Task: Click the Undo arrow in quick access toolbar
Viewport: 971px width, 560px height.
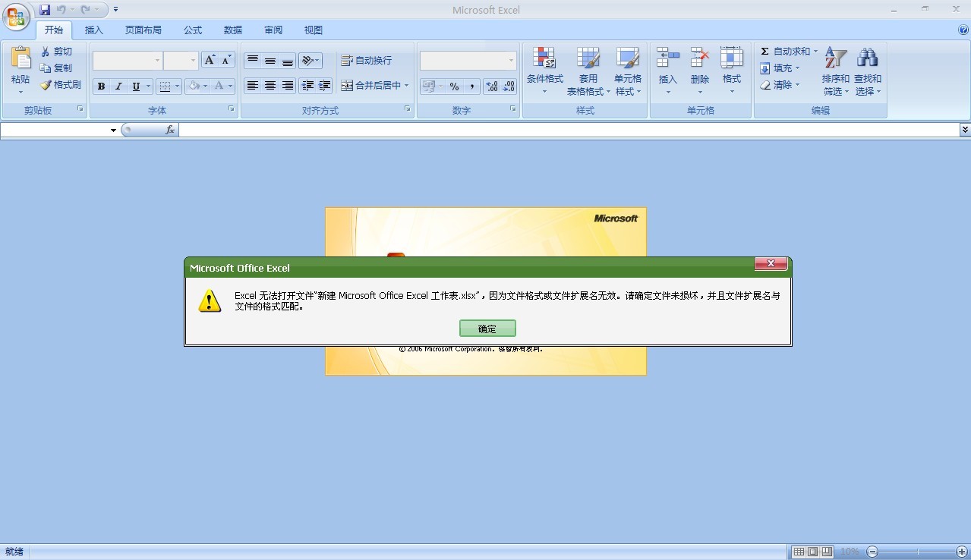Action: 61,10
